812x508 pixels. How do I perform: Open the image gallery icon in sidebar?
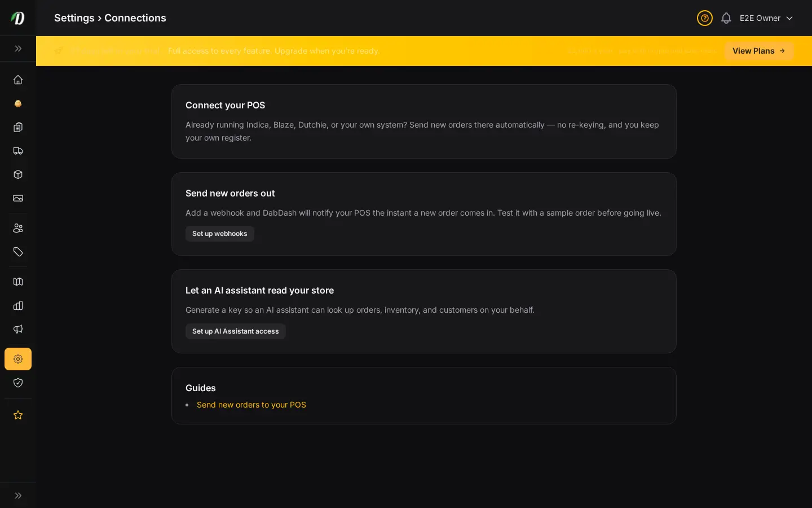18,198
